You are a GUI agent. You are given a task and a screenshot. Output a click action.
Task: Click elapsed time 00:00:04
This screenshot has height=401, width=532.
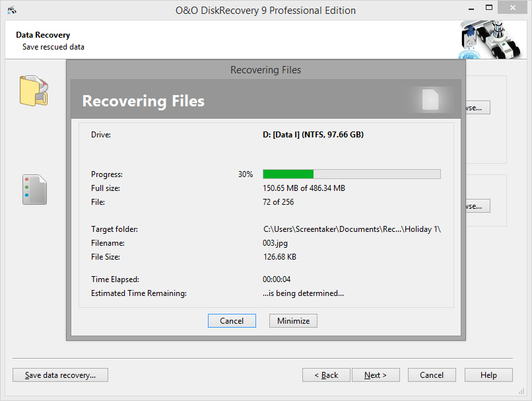click(277, 279)
